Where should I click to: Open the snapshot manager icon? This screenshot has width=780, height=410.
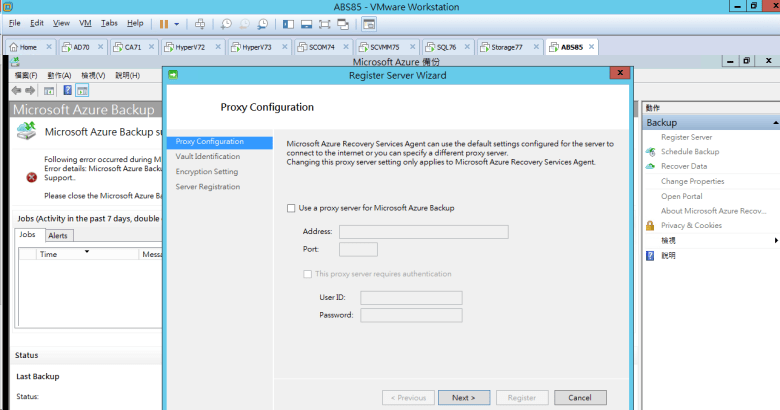tap(262, 23)
